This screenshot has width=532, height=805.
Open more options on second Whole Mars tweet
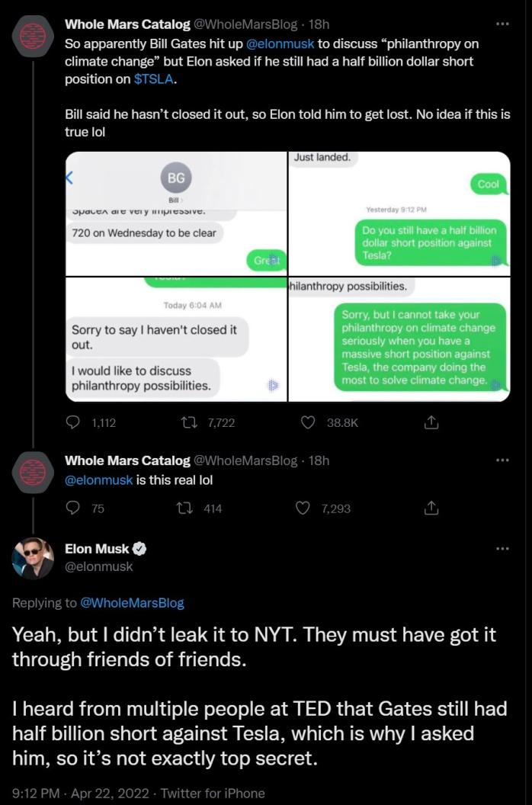pyautogui.click(x=502, y=460)
